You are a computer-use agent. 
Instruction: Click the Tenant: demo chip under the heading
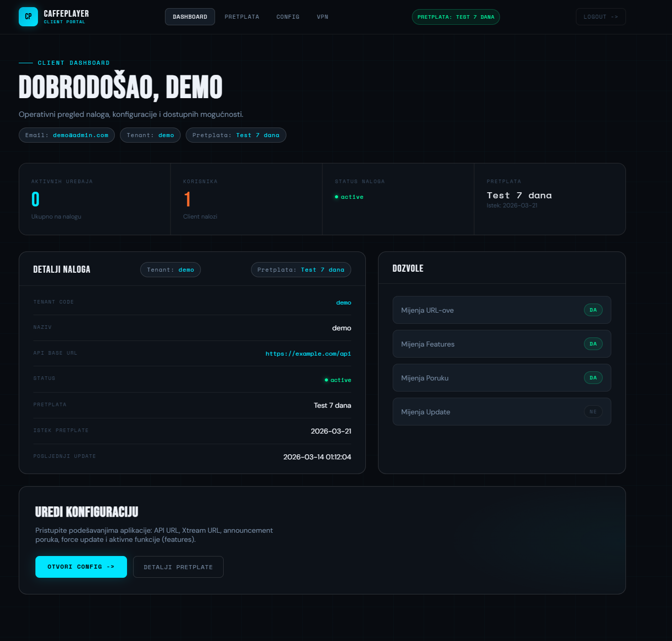click(150, 135)
